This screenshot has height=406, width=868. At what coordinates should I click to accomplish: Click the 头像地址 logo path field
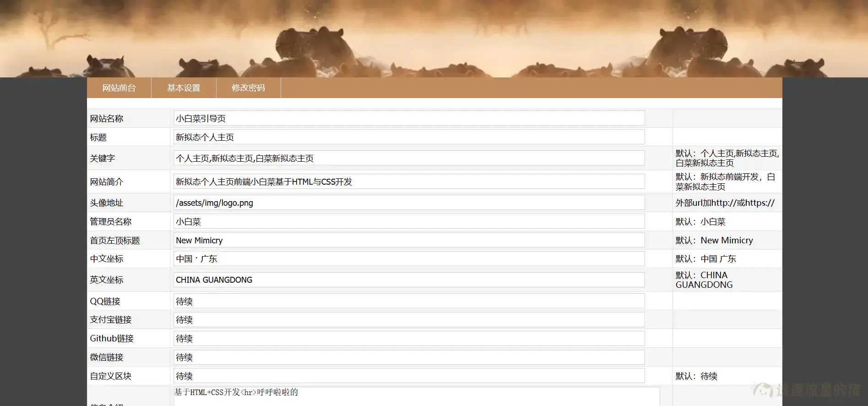[x=409, y=203]
